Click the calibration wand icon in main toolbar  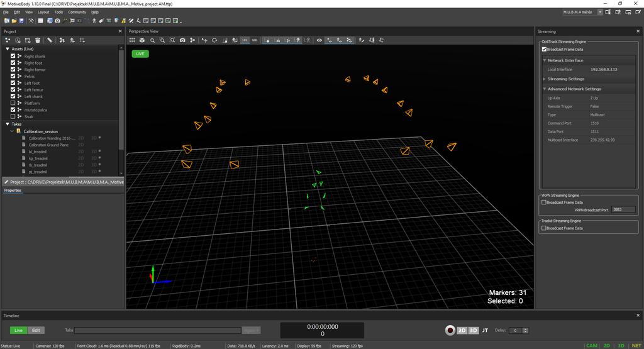(x=65, y=21)
